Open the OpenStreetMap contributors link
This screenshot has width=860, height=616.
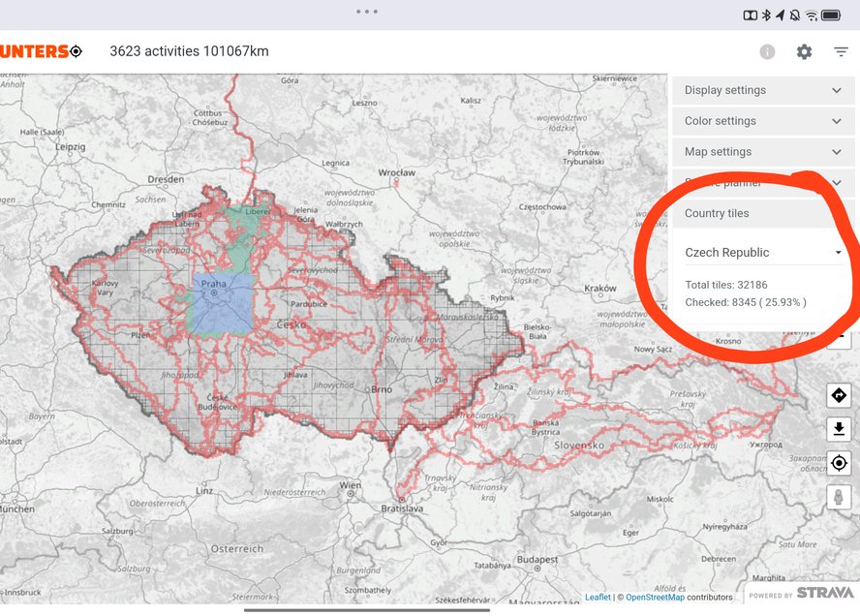point(655,598)
